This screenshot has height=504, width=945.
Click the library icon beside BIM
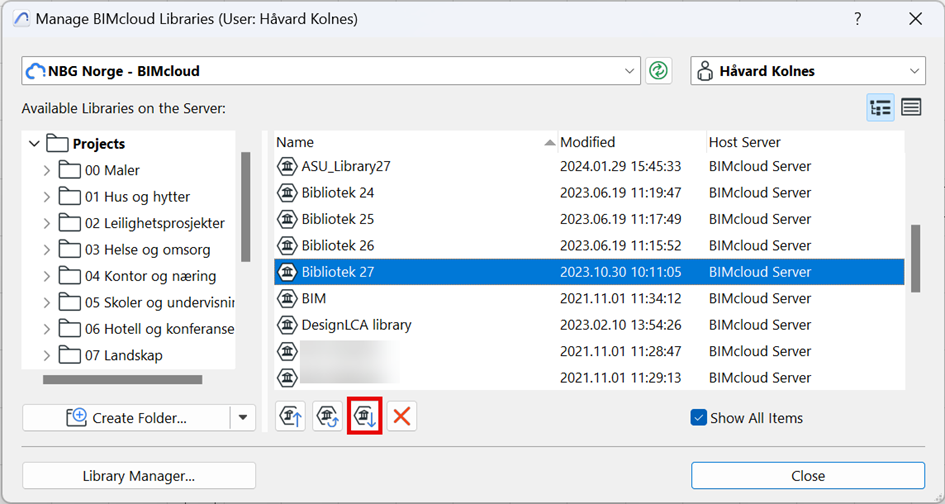coord(287,298)
